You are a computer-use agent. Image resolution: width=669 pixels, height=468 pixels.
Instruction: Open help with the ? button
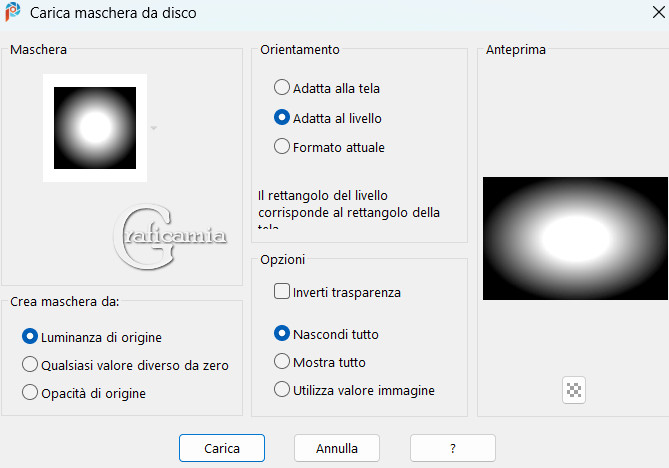click(x=452, y=448)
